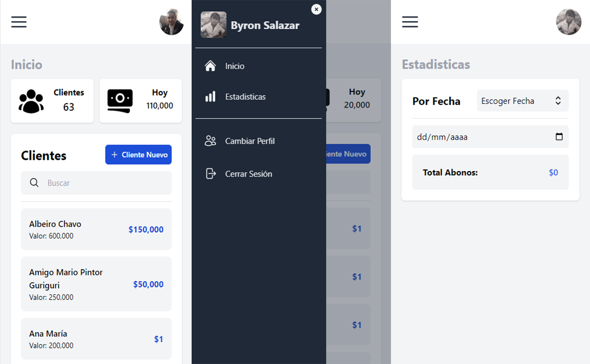Screen dimensions: 590x364
Task: Click the home icon beside Inicio
Action: click(x=210, y=66)
